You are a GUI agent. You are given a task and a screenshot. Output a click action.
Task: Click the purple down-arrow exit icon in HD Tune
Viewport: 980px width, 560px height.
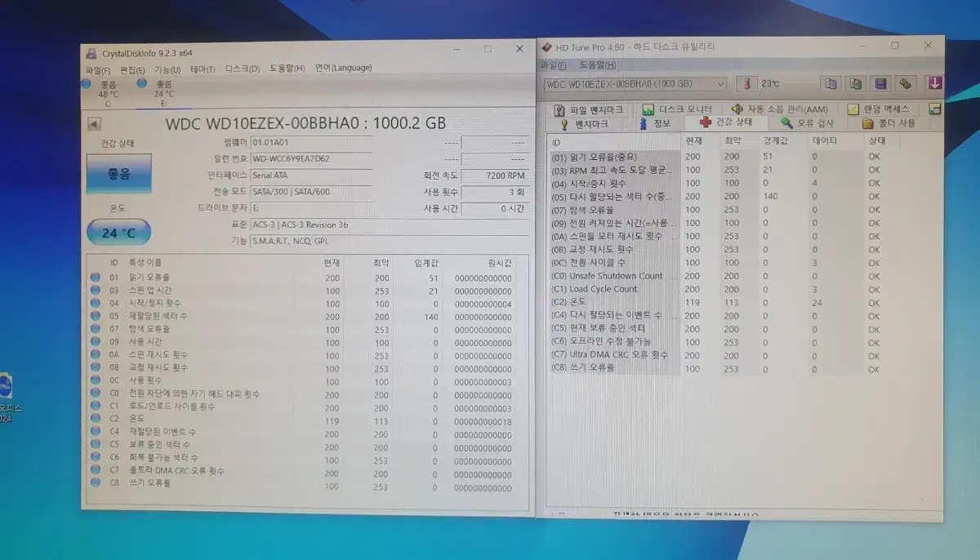pos(934,84)
